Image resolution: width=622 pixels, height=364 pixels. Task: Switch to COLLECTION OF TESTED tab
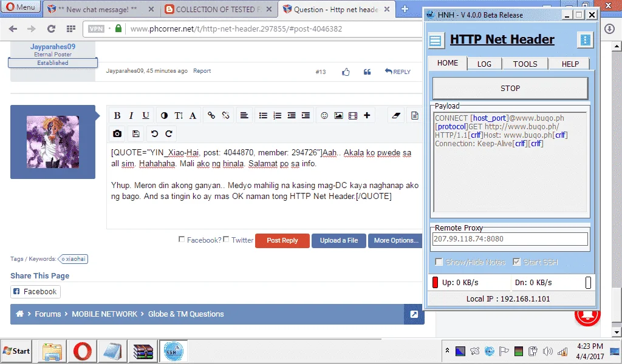pos(218,9)
